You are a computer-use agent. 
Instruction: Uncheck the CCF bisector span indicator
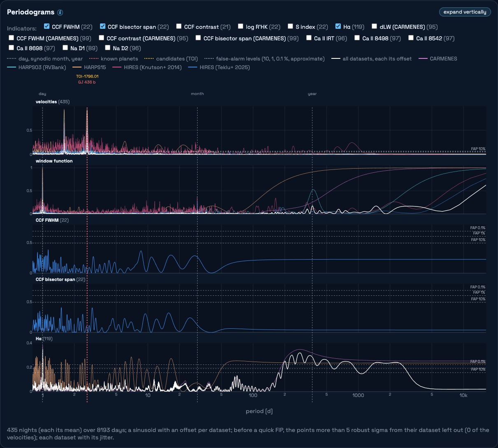(102, 26)
